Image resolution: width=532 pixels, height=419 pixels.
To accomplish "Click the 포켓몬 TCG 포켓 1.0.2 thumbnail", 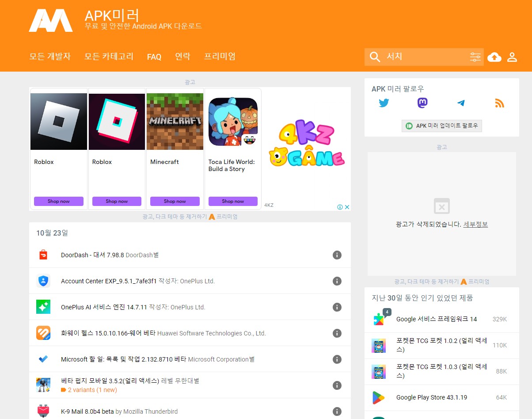I will coord(379,345).
